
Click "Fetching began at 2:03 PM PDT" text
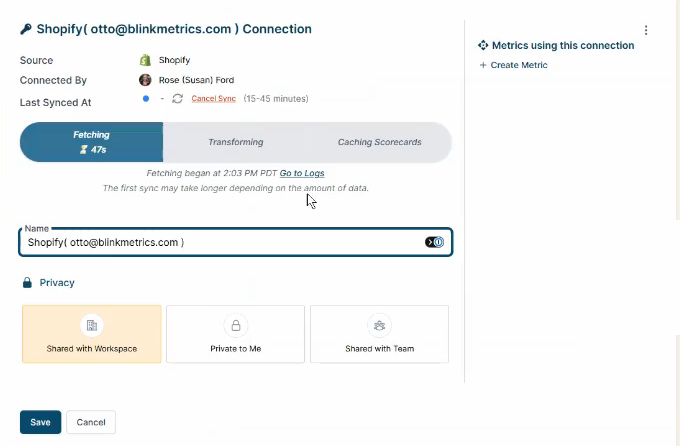tap(212, 173)
